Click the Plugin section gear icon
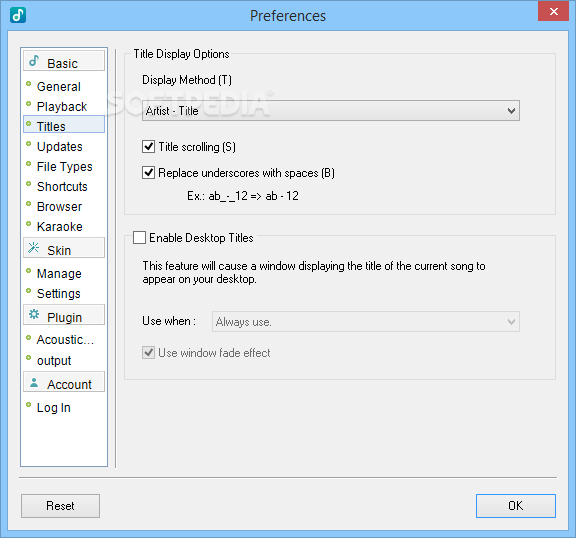Viewport: 576px width, 538px height. (34, 314)
